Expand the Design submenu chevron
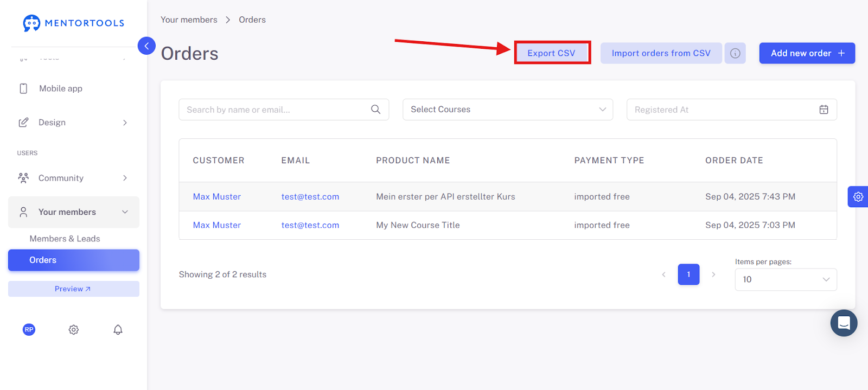 [125, 123]
